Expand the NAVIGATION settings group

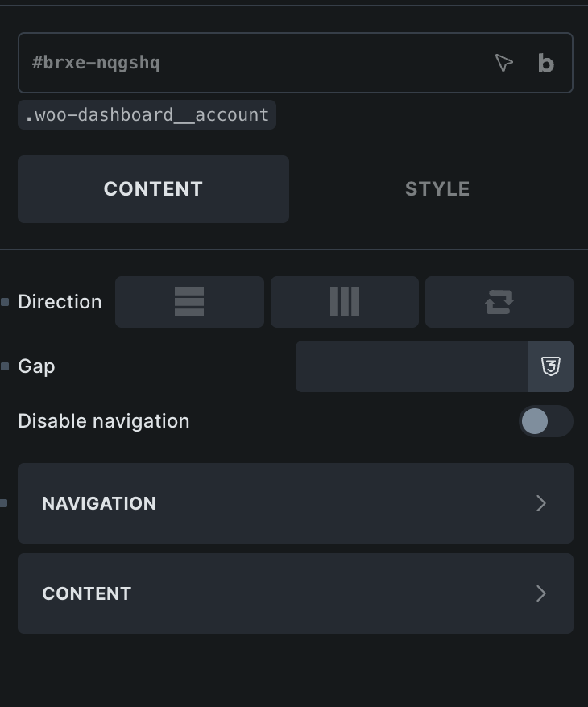296,503
